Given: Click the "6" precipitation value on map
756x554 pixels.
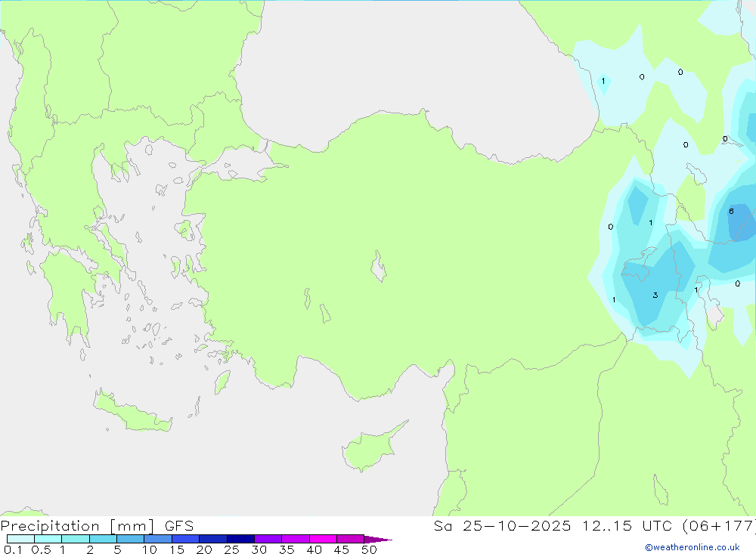Looking at the screenshot, I should (x=731, y=211).
